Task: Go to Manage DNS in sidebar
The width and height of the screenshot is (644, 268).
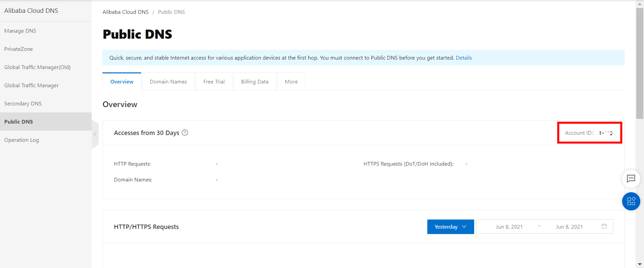Action: [46, 31]
